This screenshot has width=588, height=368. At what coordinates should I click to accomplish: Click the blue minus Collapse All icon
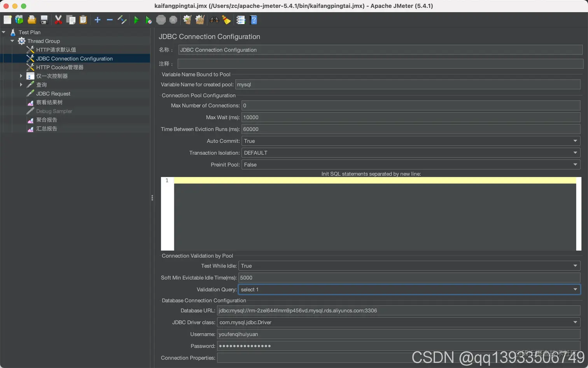point(110,20)
